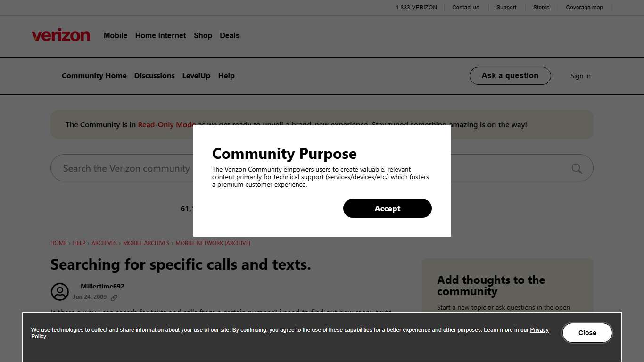Click the Ask a question button

510,75
